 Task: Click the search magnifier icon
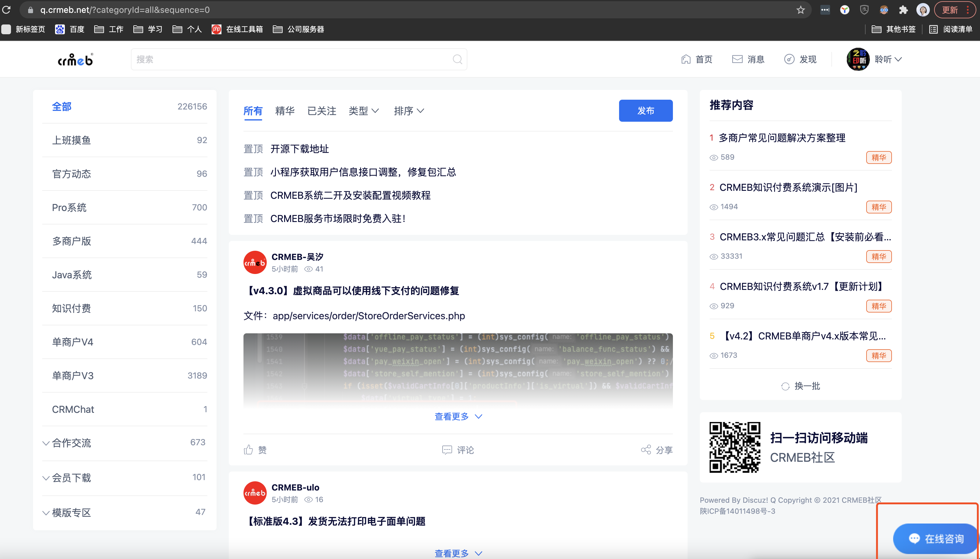point(457,59)
